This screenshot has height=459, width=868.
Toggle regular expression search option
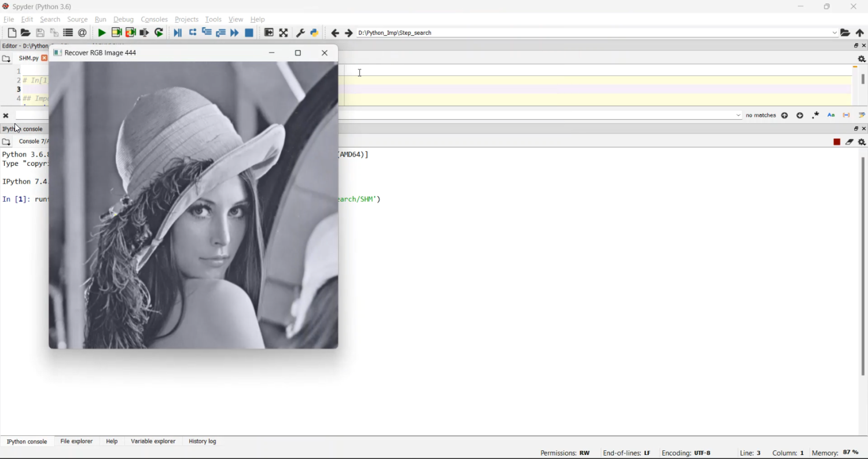click(x=816, y=116)
